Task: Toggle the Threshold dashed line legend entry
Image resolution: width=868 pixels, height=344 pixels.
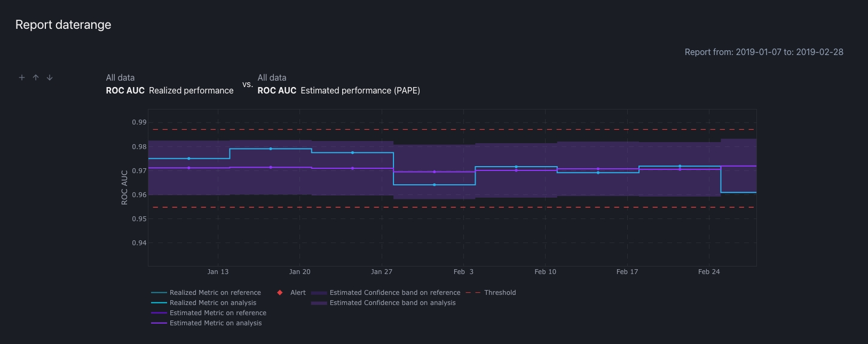Action: pyautogui.click(x=499, y=293)
